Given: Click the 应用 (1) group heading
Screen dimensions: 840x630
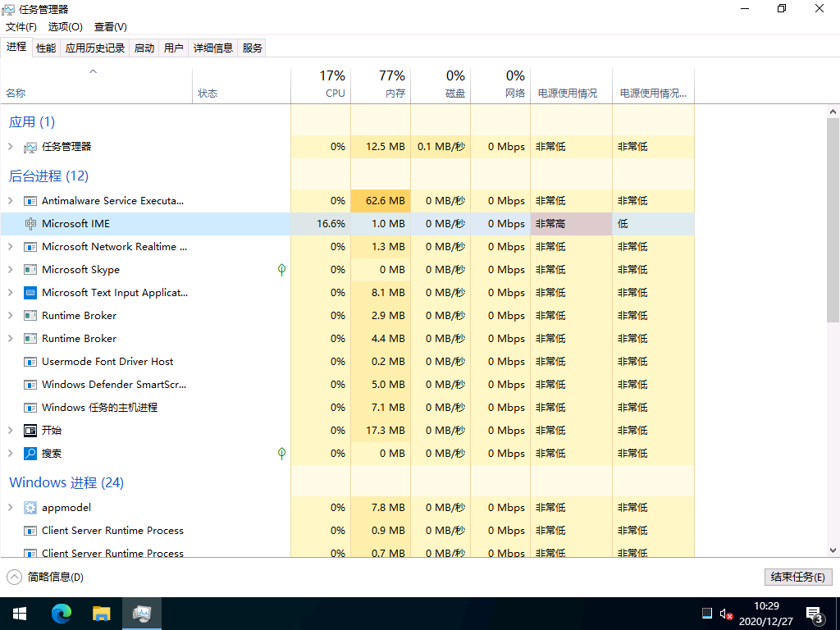Looking at the screenshot, I should [32, 122].
